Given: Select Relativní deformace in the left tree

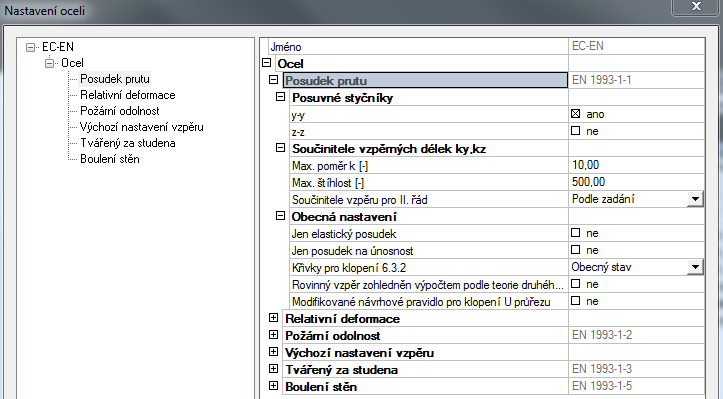Looking at the screenshot, I should pos(128,95).
